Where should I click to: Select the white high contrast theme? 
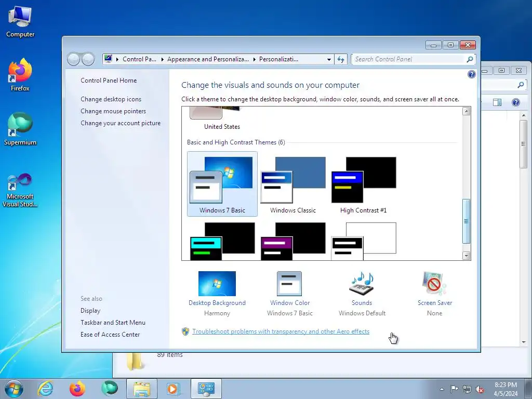tap(363, 241)
